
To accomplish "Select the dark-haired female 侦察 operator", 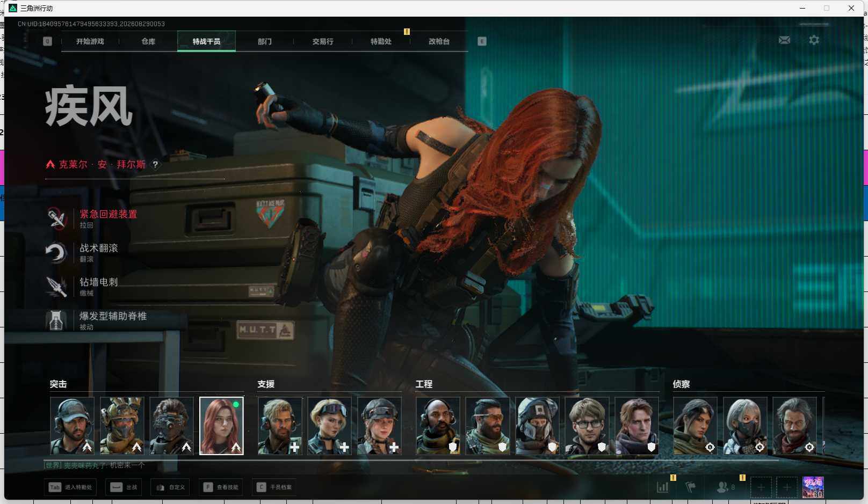I will [x=695, y=426].
